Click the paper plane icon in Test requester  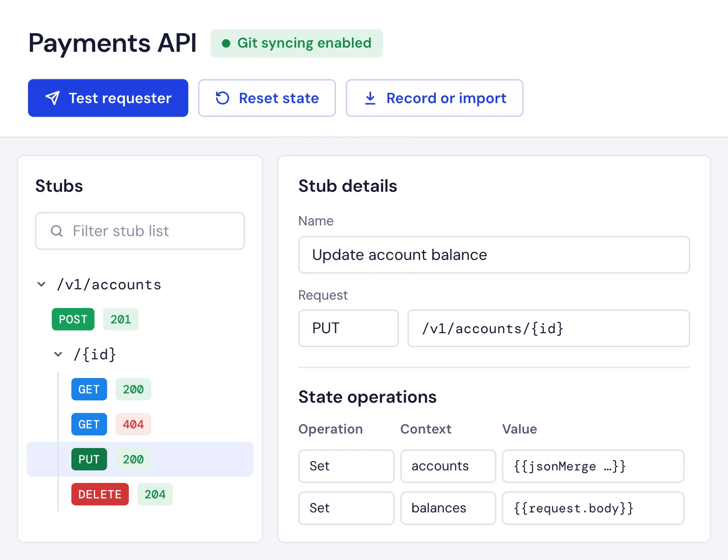53,98
